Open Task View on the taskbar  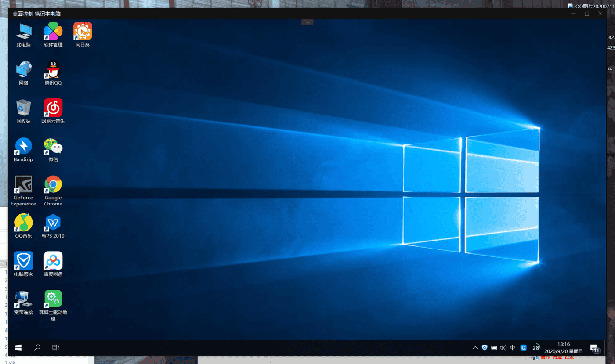[x=56, y=348]
